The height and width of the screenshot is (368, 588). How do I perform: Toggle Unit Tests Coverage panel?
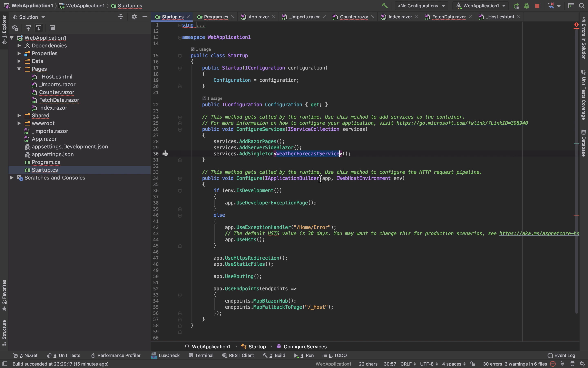[x=584, y=95]
